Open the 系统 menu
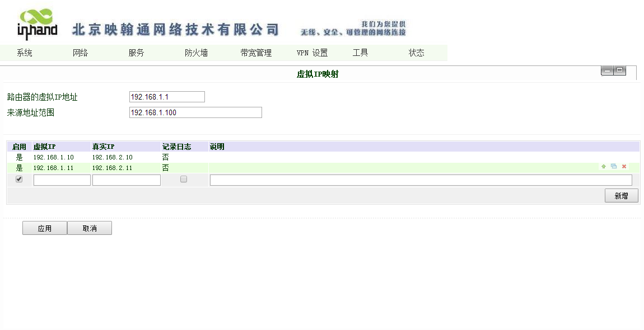Image resolution: width=644 pixels, height=330 pixels. 25,53
